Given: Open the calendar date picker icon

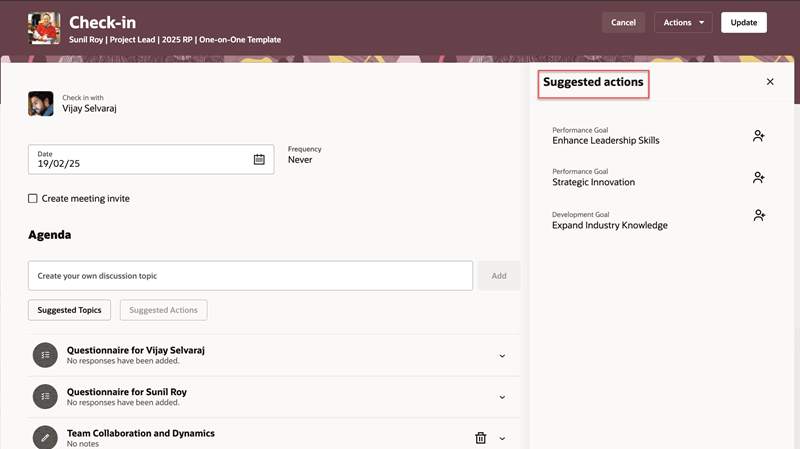Looking at the screenshot, I should tap(259, 159).
